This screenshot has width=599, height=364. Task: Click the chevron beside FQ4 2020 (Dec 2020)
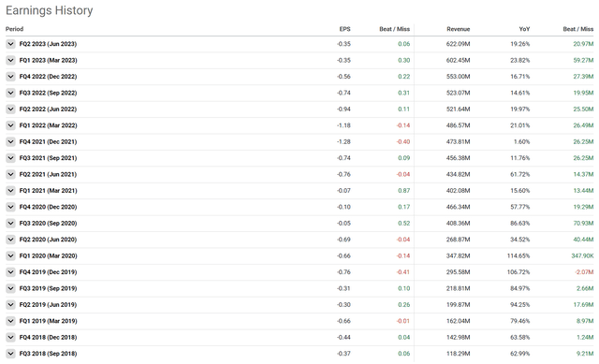click(10, 207)
